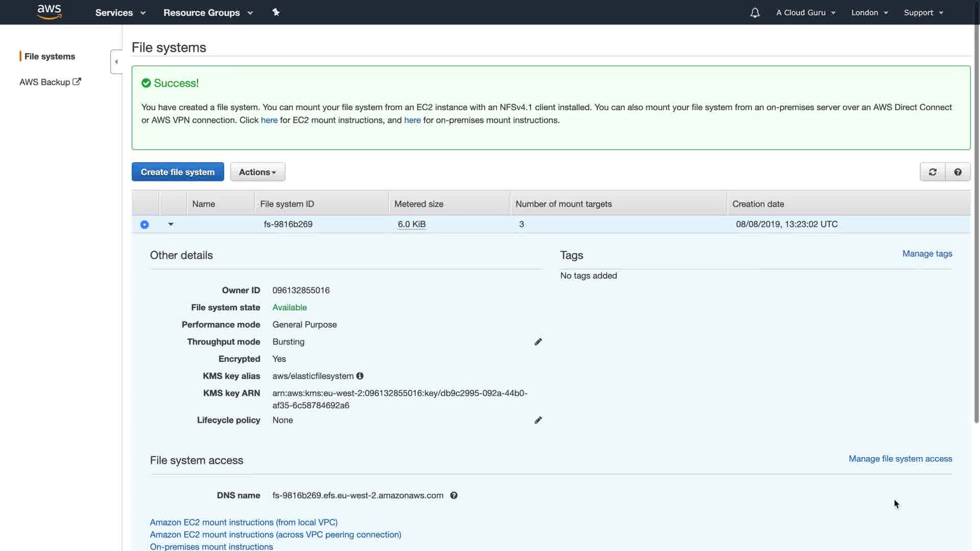980x551 pixels.
Task: Click help icon beside DNS name
Action: pos(454,495)
